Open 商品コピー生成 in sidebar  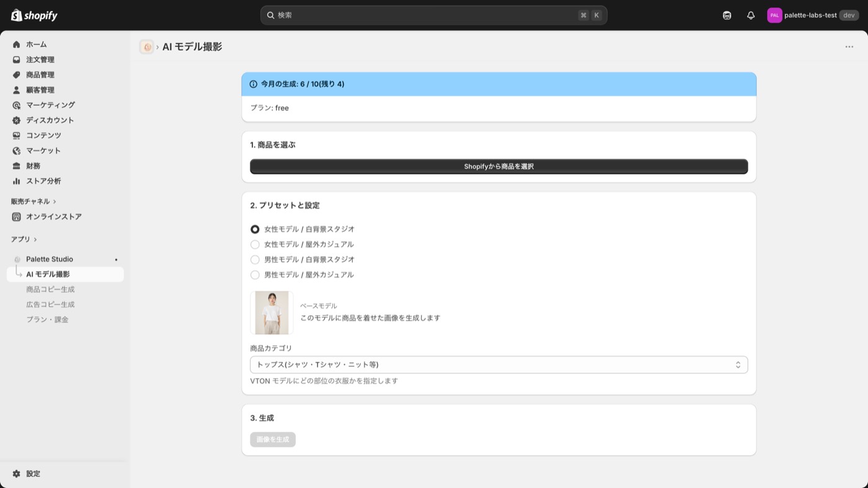[50, 290]
